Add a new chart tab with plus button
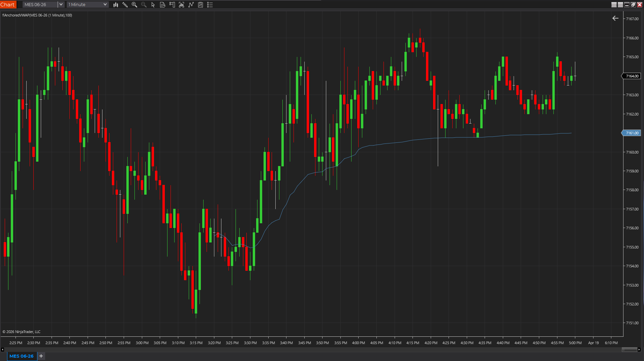 tap(41, 356)
